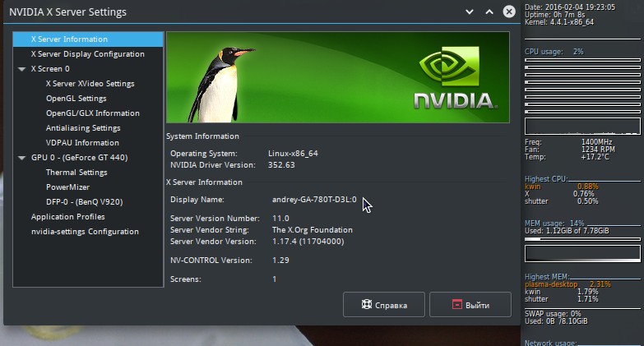The width and height of the screenshot is (644, 346).
Task: Select DFP-0 - (BenQ V920) display
Action: point(84,202)
